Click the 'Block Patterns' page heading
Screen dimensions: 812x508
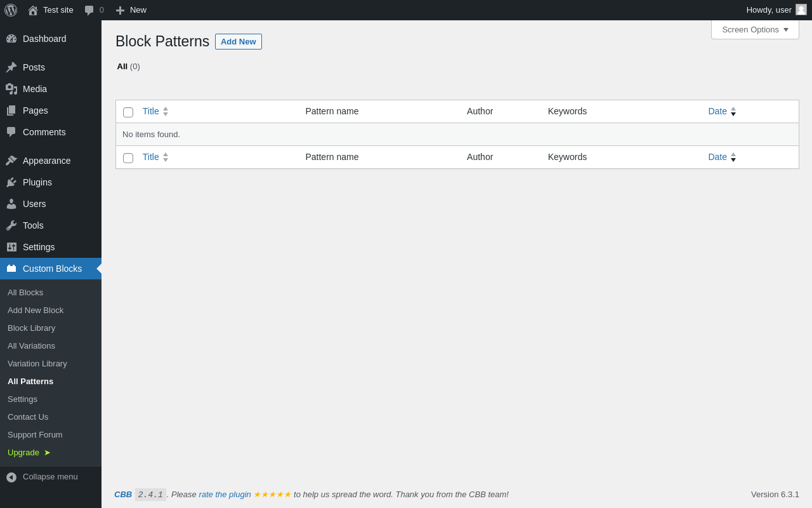162,41
